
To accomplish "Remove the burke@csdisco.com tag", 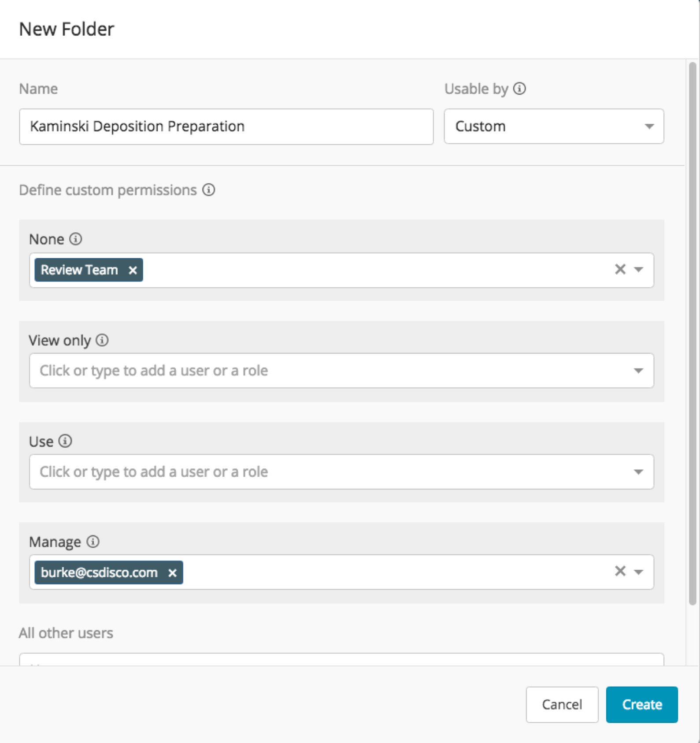I will pos(172,572).
